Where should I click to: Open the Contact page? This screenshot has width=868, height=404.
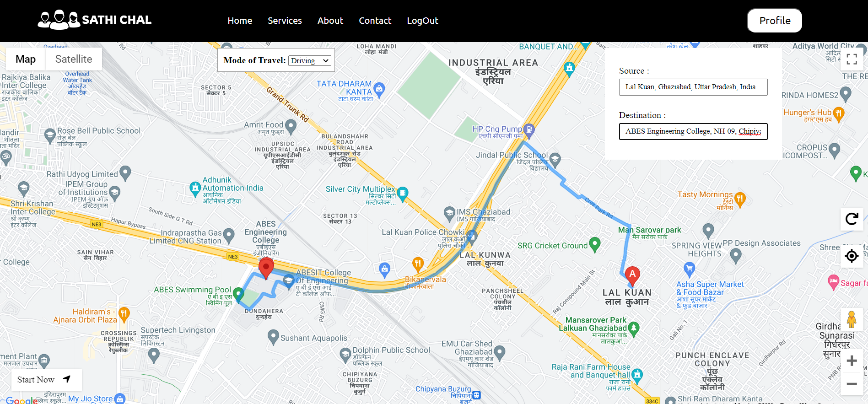click(375, 21)
